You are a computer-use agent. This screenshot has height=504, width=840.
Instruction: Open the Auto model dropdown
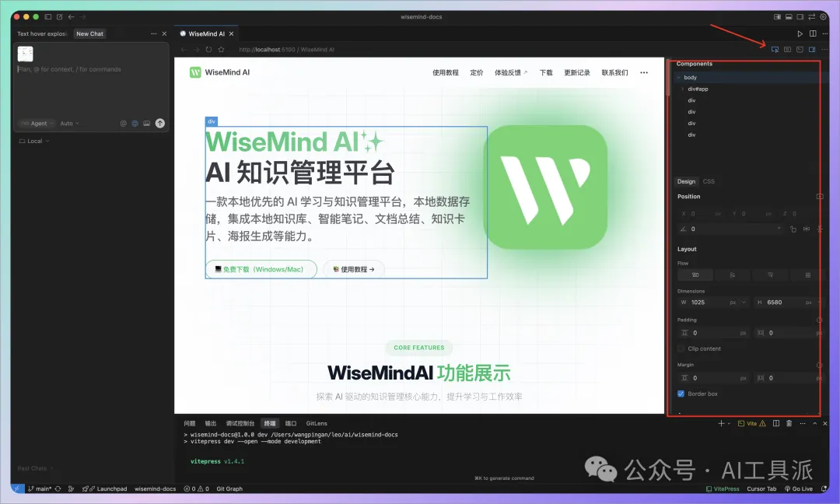(x=70, y=123)
